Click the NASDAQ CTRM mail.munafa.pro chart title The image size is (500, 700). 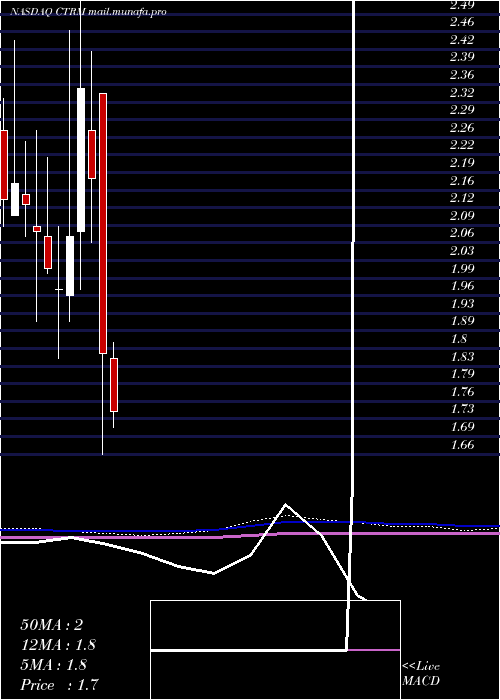(x=89, y=12)
